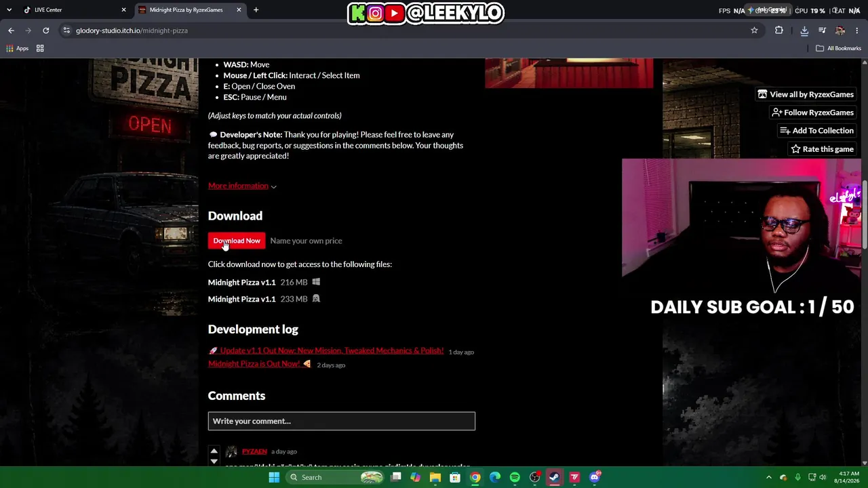Viewport: 868px width, 488px height.
Task: Open the tab groups grid icon
Action: pyautogui.click(x=40, y=48)
